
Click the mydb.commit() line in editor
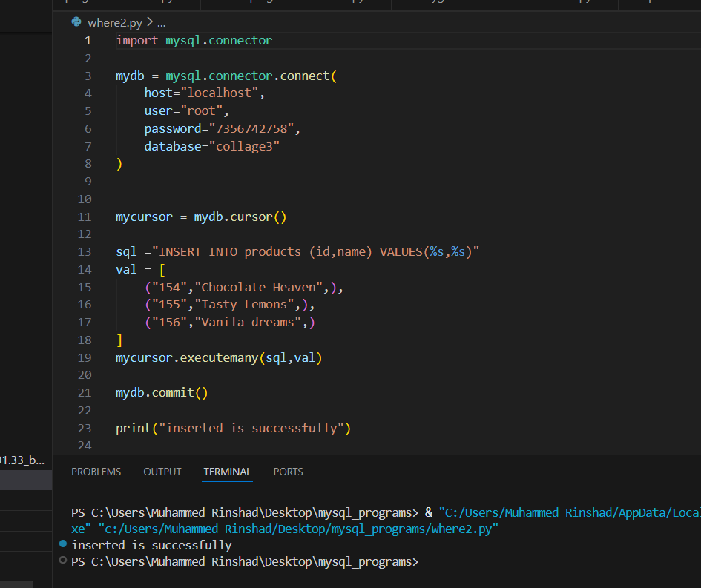coord(162,392)
